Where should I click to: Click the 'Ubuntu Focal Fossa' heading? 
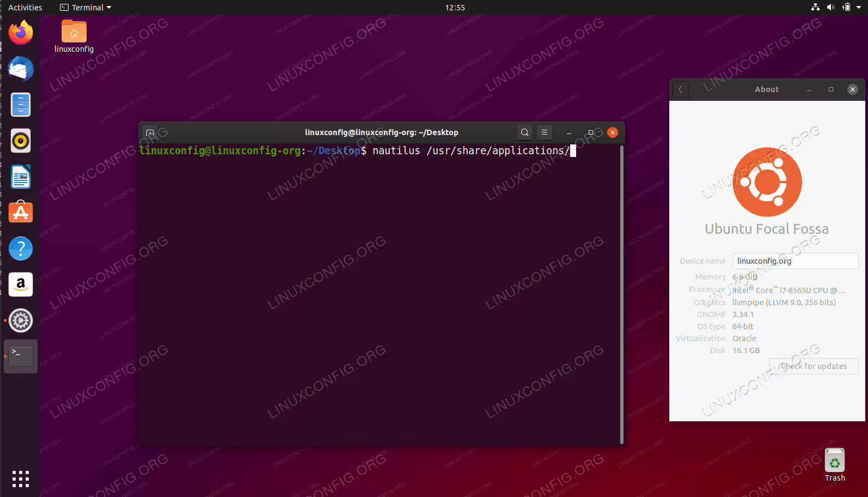pyautogui.click(x=767, y=229)
